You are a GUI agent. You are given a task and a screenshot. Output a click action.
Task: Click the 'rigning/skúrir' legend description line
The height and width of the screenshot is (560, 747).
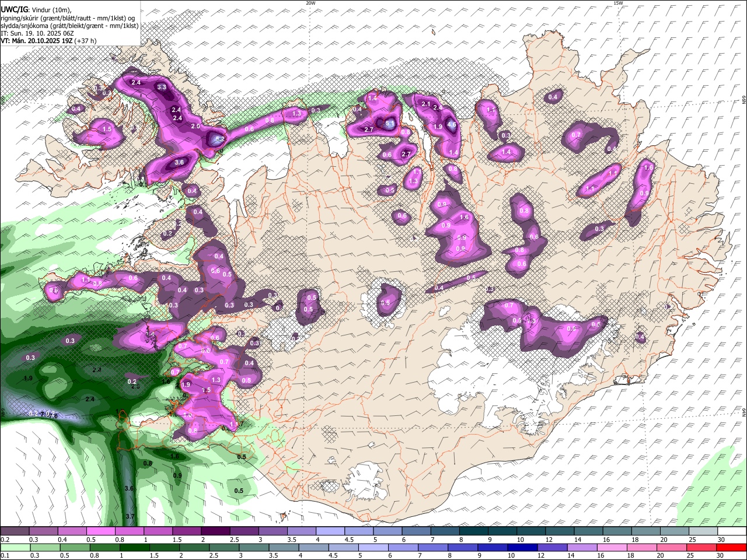pyautogui.click(x=68, y=17)
